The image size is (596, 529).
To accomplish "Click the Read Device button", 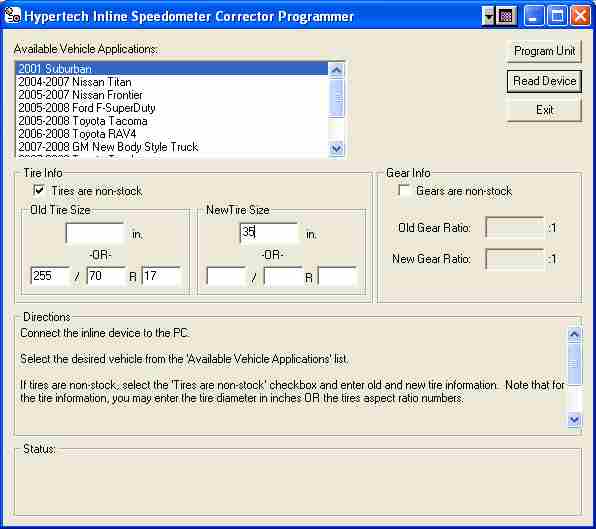I will point(544,81).
